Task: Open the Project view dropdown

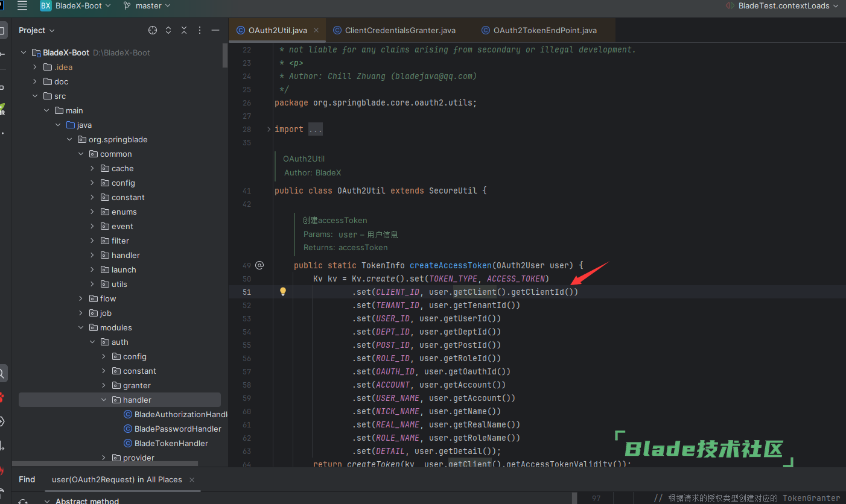Action: 36,30
